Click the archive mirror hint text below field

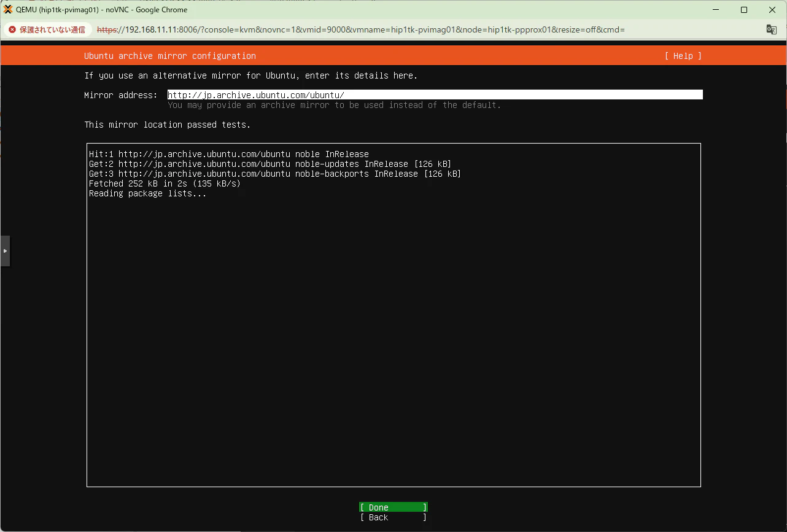[x=335, y=105]
